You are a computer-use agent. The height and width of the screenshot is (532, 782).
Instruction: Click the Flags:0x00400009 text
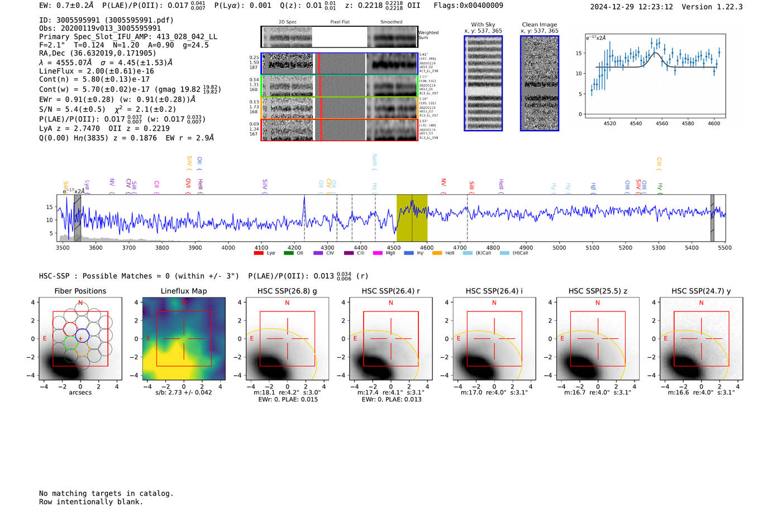pyautogui.click(x=468, y=6)
